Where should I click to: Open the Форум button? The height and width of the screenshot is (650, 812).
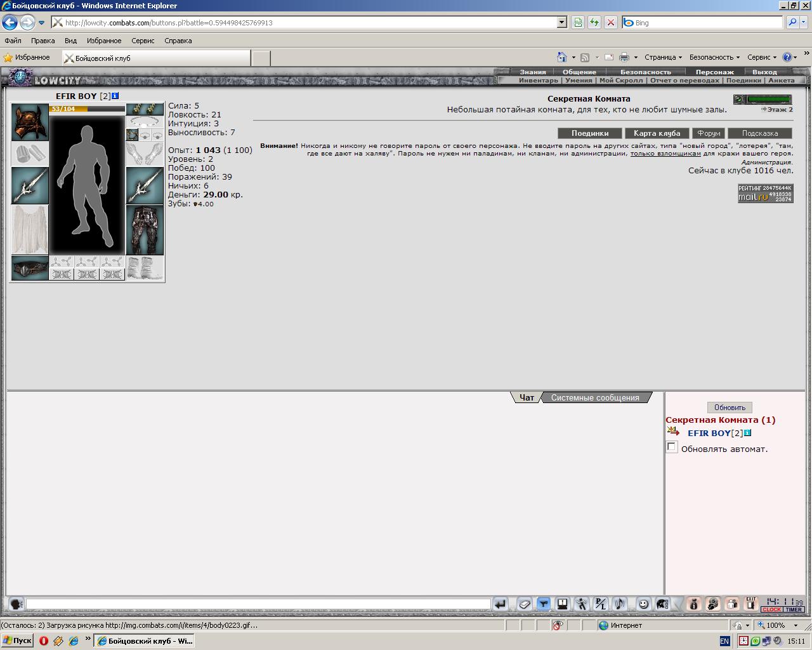click(709, 133)
